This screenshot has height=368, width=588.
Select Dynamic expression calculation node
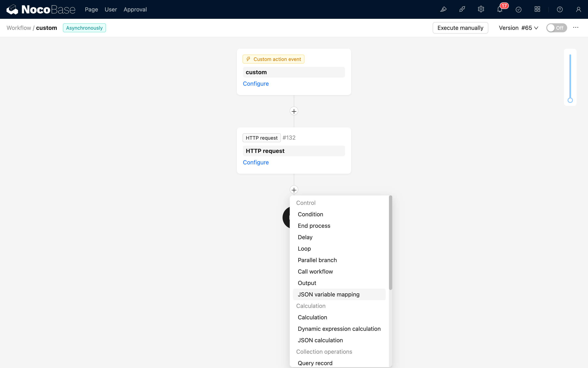click(339, 329)
